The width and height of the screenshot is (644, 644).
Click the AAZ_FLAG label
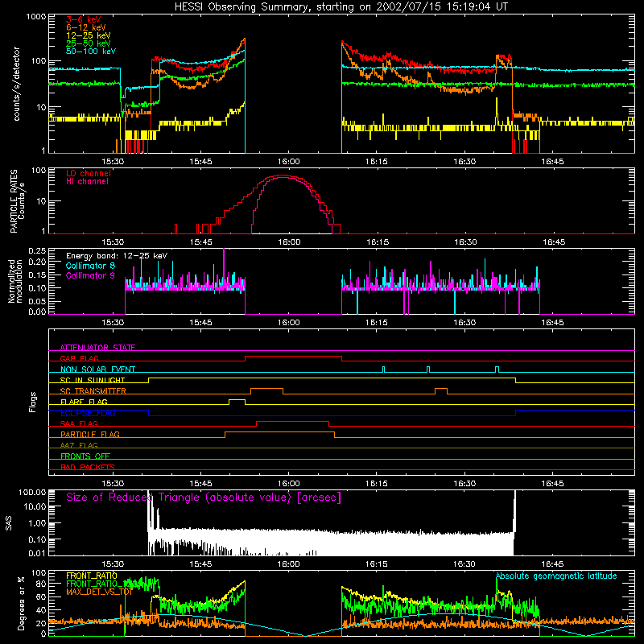[x=79, y=445]
